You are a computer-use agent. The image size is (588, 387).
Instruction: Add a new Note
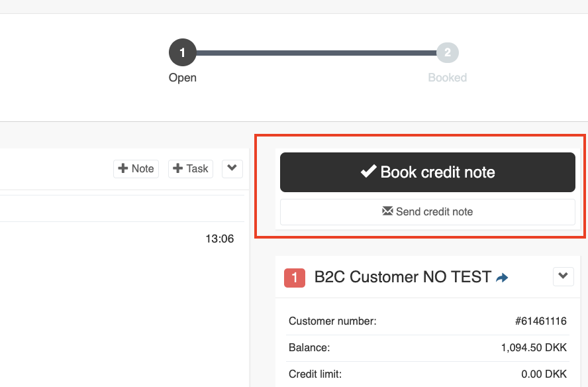click(x=136, y=169)
